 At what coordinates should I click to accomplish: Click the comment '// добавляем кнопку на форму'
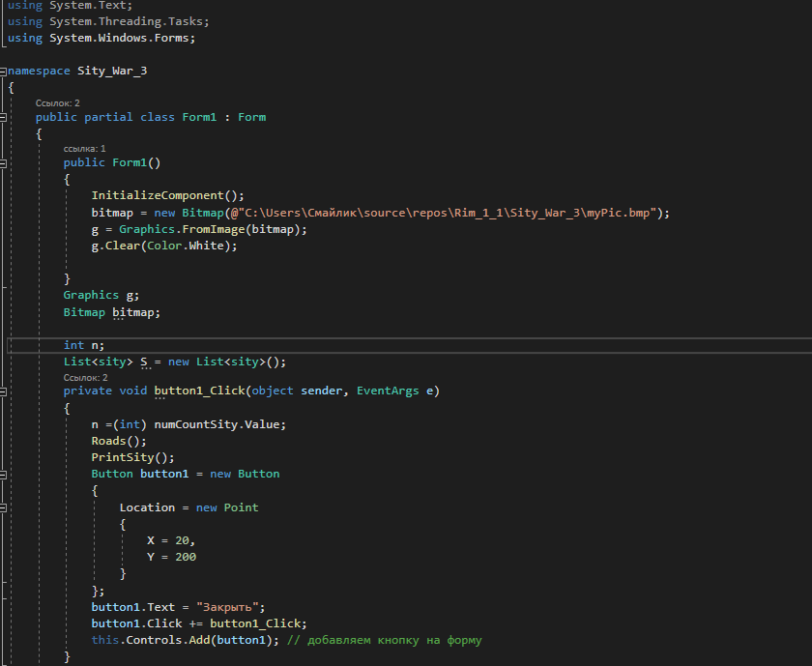[385, 640]
